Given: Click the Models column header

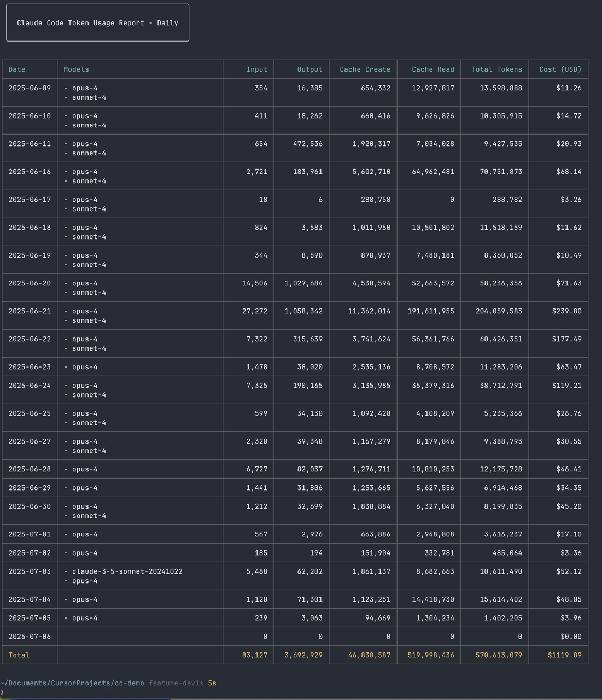Looking at the screenshot, I should 76,69.
